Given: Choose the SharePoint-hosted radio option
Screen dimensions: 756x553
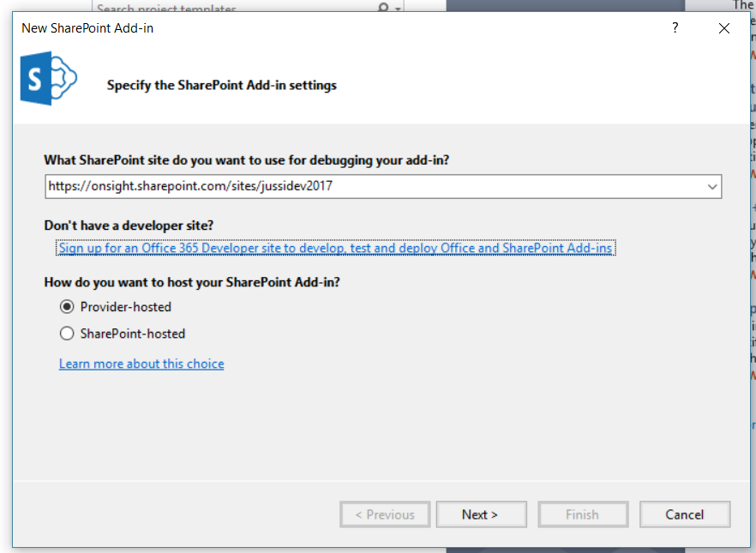Looking at the screenshot, I should click(x=67, y=334).
